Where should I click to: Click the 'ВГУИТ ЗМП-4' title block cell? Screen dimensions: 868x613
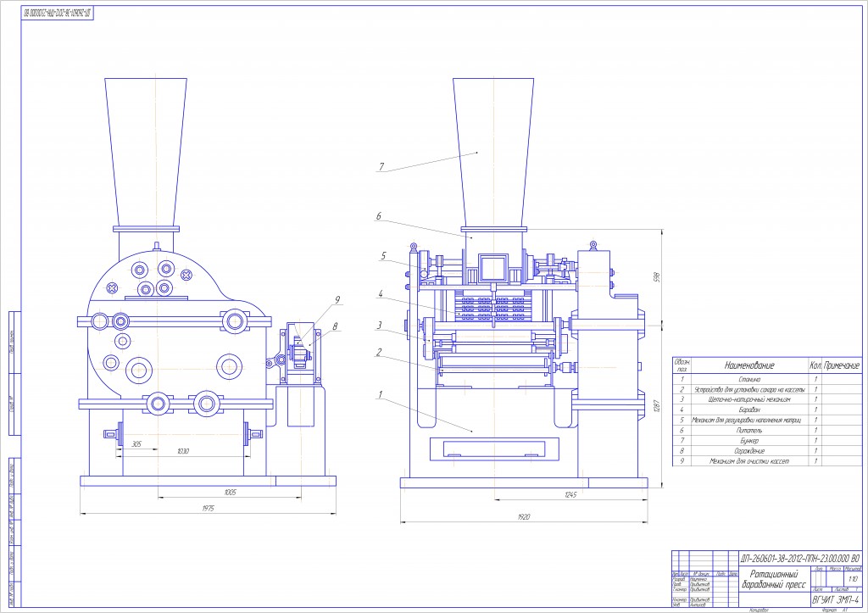[x=836, y=599]
